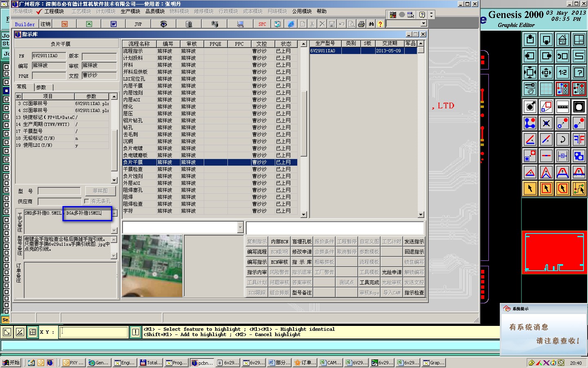Click the SPC toolbar button
This screenshot has height=368, width=588.
[262, 24]
